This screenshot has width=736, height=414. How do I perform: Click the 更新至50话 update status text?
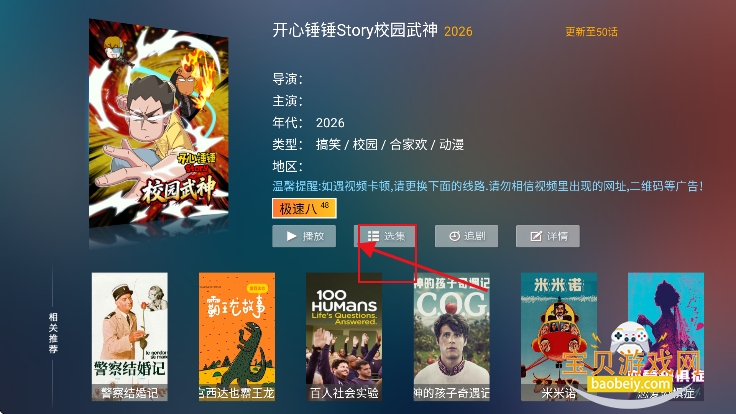[591, 32]
